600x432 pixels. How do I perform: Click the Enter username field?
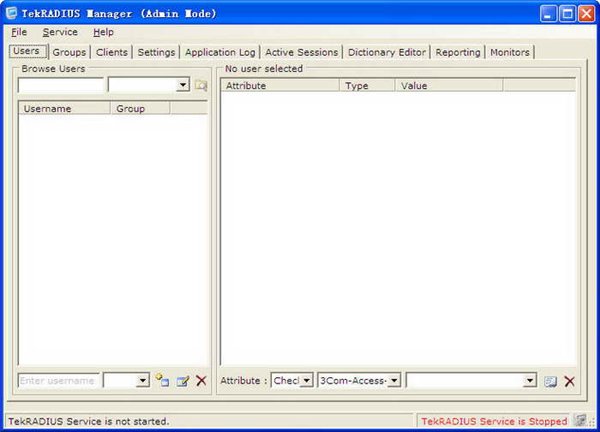(x=58, y=381)
